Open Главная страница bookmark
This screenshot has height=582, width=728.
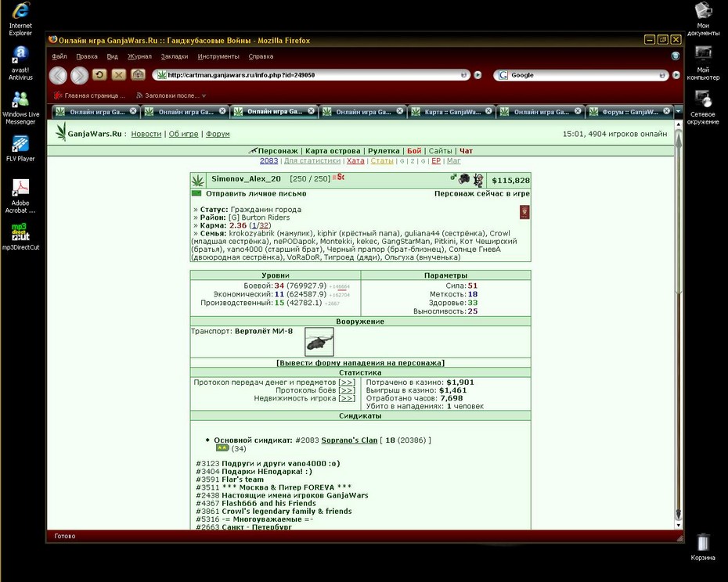[x=89, y=95]
